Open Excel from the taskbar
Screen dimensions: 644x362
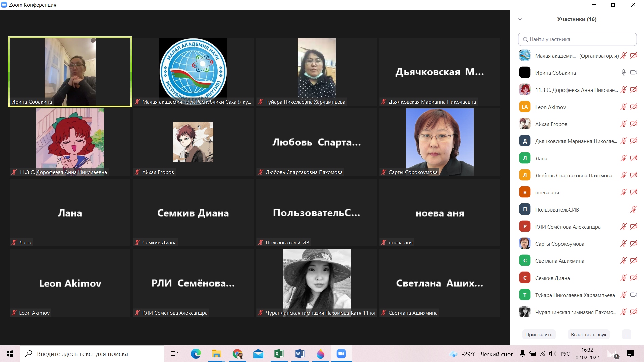[279, 354]
